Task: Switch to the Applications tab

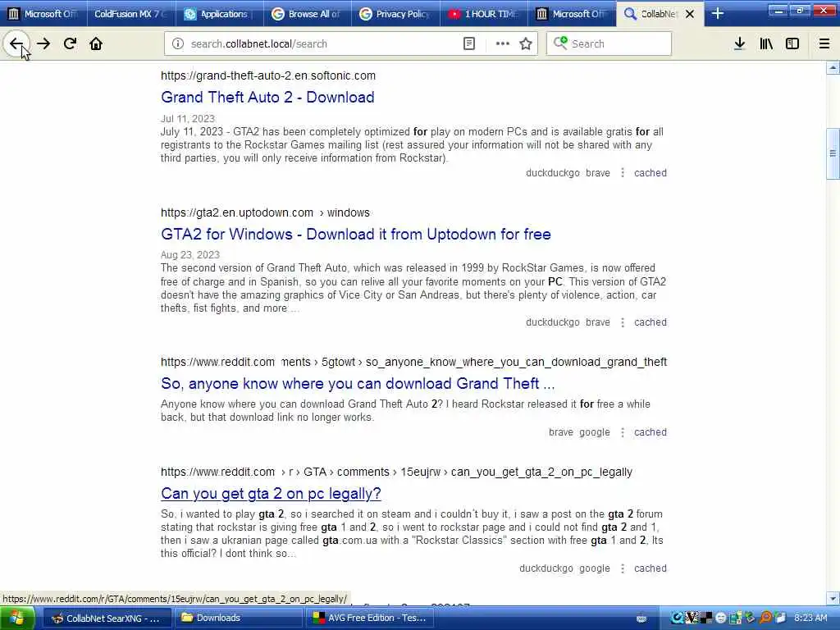Action: pos(218,14)
